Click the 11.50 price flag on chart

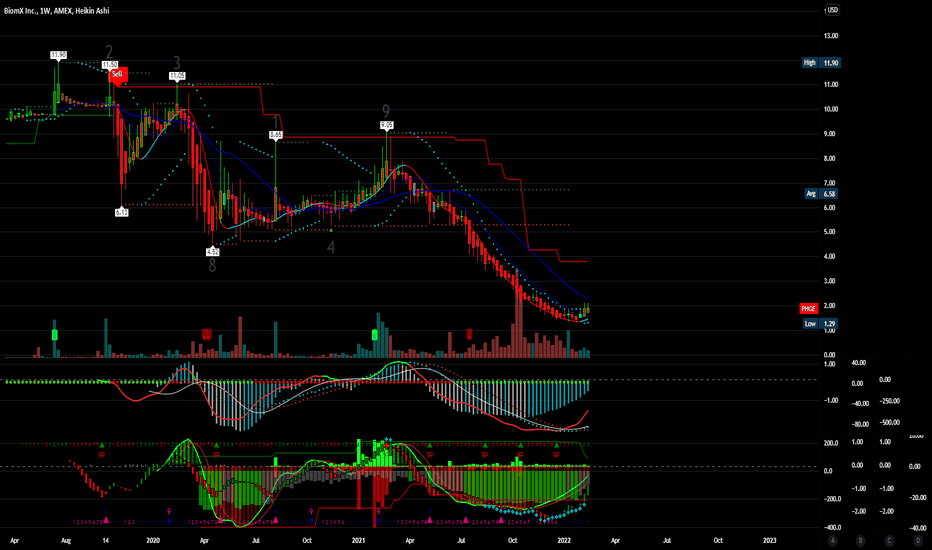[110, 64]
